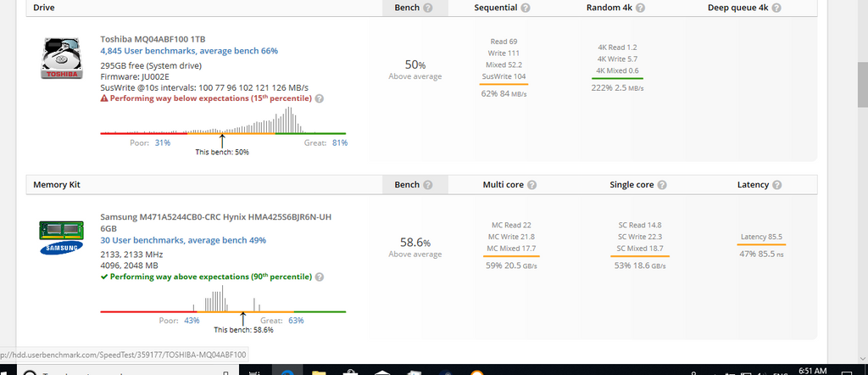The image size is (868, 375).
Task: Open help icon beside Drive Bench header
Action: pyautogui.click(x=428, y=8)
